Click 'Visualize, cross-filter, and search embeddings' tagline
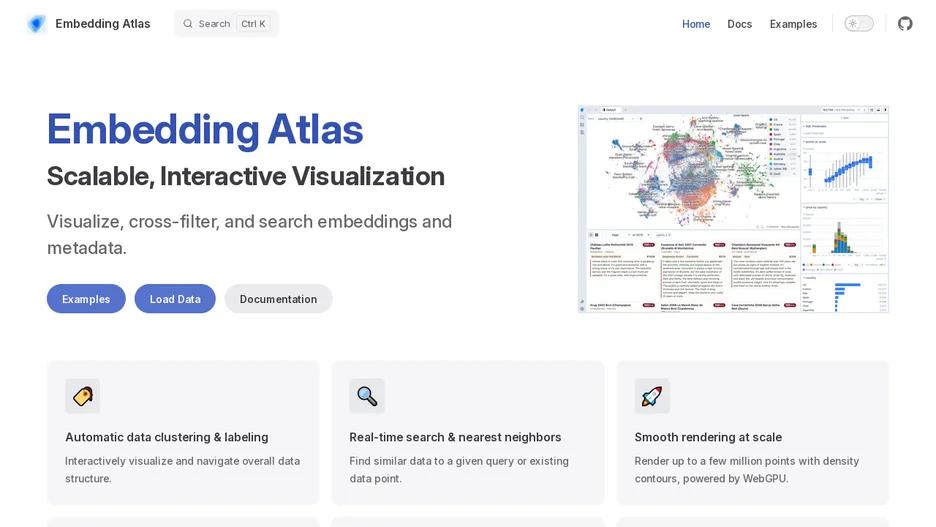The height and width of the screenshot is (527, 936). coord(250,235)
